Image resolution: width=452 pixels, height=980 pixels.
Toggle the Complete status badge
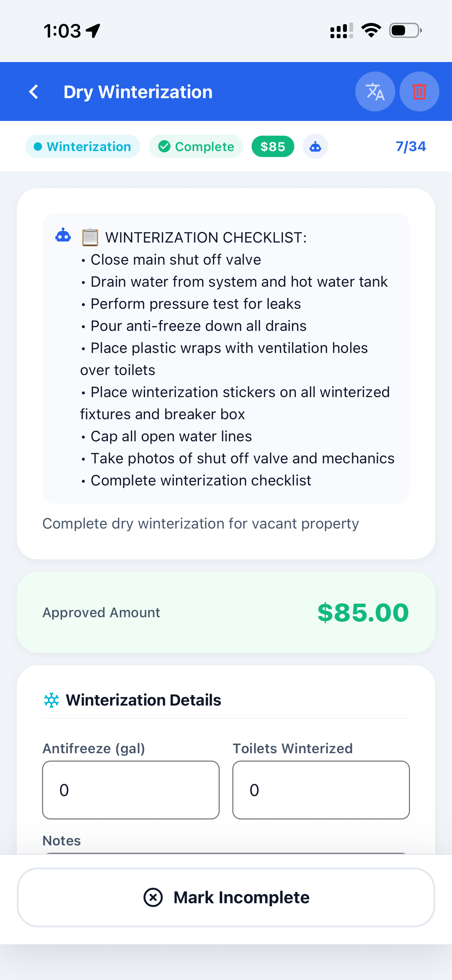click(x=196, y=147)
